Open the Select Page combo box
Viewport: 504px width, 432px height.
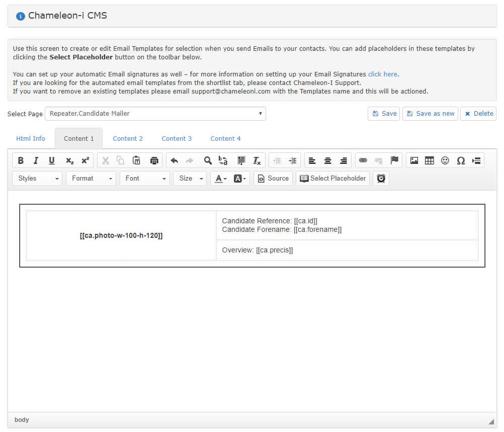tap(155, 114)
